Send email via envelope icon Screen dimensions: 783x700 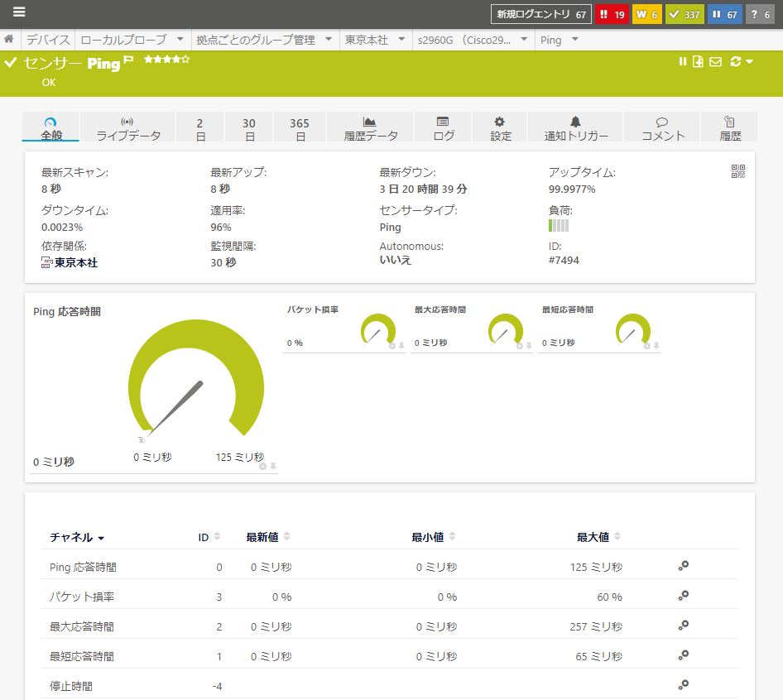click(716, 61)
